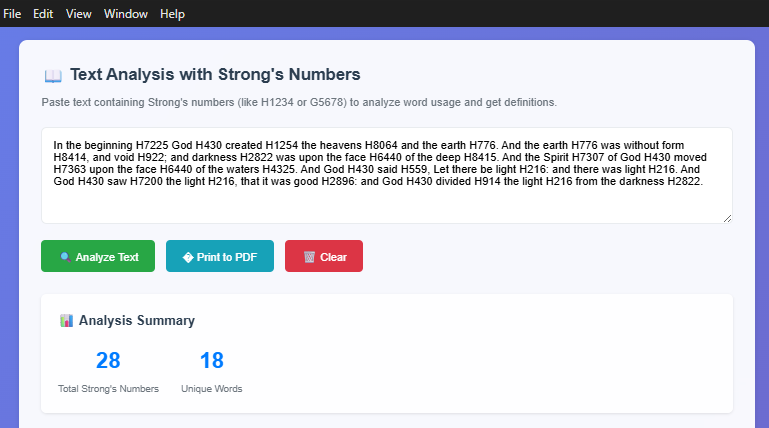Open the Help menu
769x428 pixels.
click(172, 14)
